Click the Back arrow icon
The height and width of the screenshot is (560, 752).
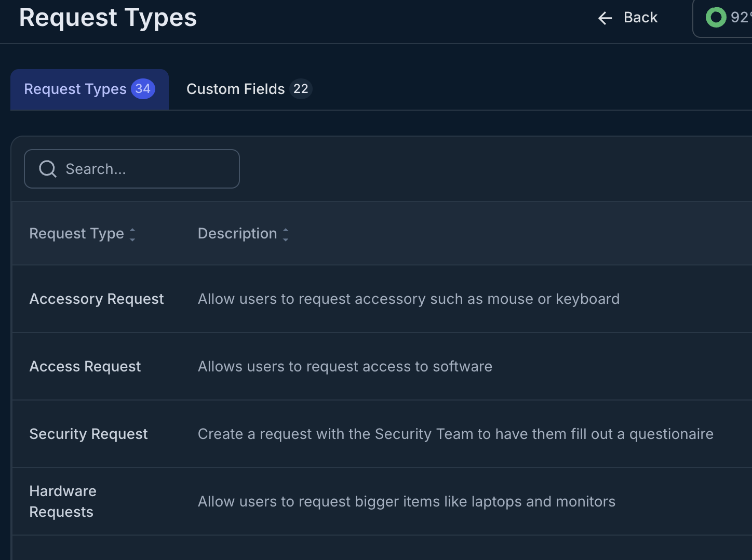605,18
